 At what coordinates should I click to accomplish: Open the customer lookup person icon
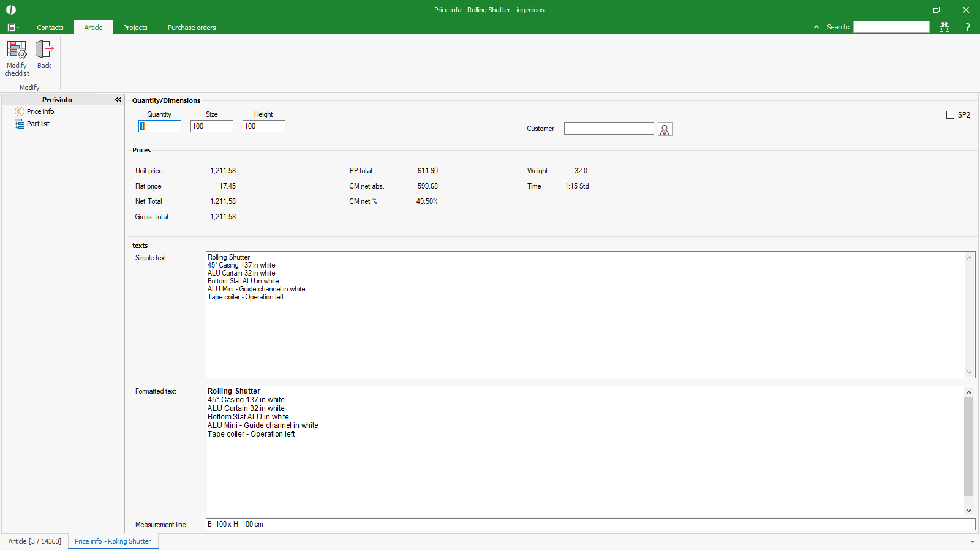pyautogui.click(x=665, y=129)
